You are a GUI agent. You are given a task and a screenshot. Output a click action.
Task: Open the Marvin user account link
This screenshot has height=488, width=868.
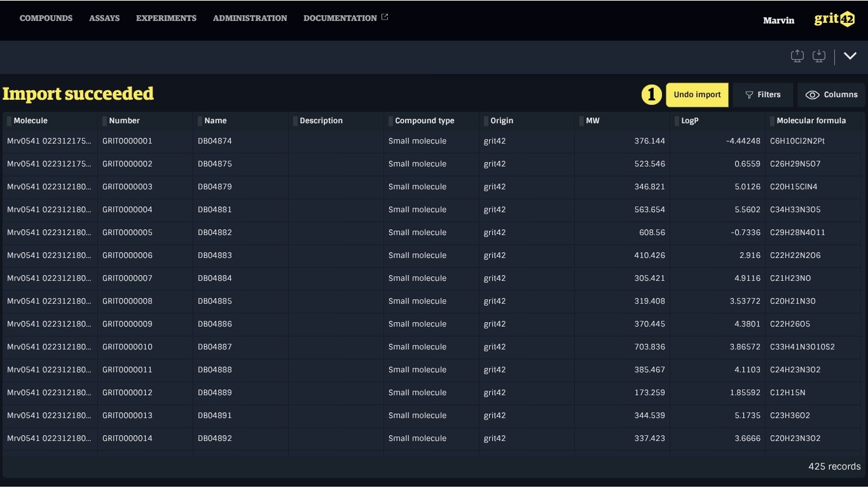(778, 20)
